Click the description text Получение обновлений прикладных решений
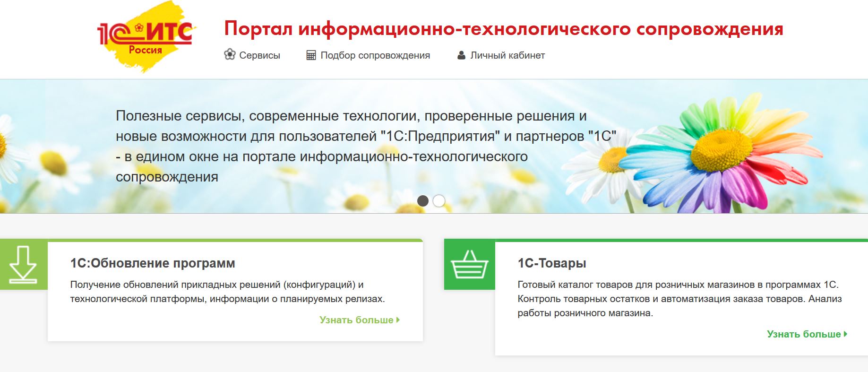Image resolution: width=868 pixels, height=372 pixels. click(x=227, y=292)
